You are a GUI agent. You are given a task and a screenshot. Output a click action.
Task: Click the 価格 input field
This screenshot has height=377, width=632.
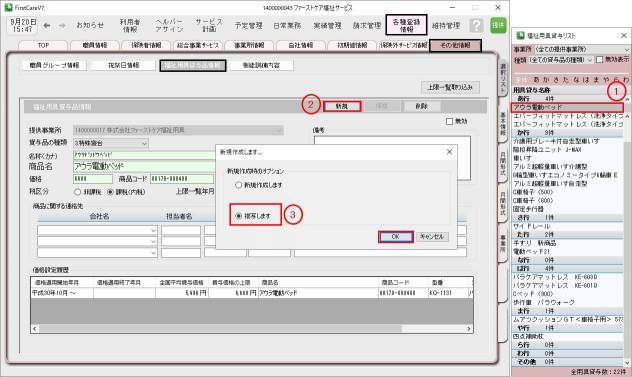click(93, 179)
